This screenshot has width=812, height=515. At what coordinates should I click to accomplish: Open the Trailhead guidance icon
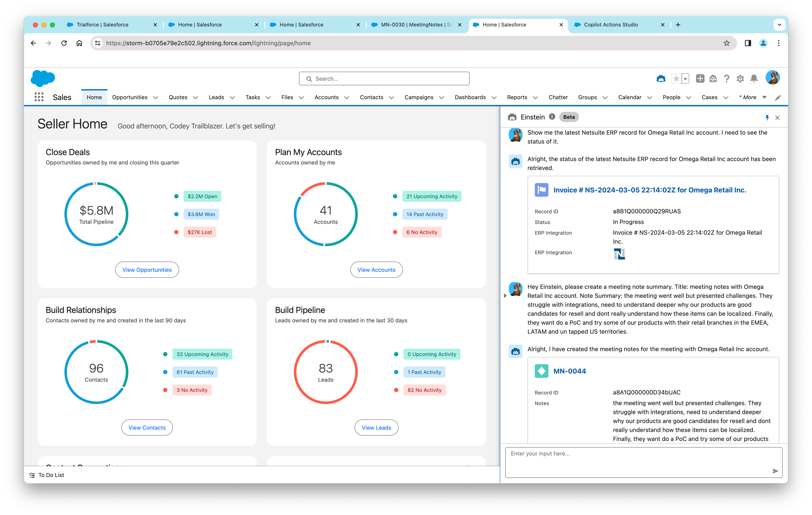tap(713, 79)
